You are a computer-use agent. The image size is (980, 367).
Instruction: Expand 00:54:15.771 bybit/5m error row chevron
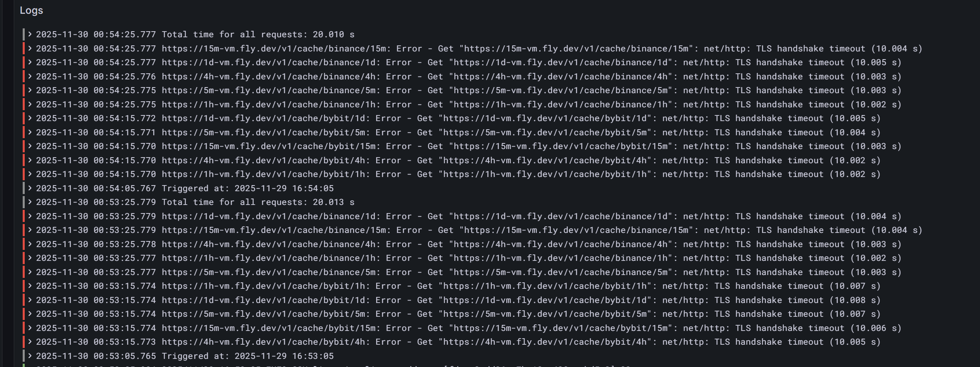(30, 132)
